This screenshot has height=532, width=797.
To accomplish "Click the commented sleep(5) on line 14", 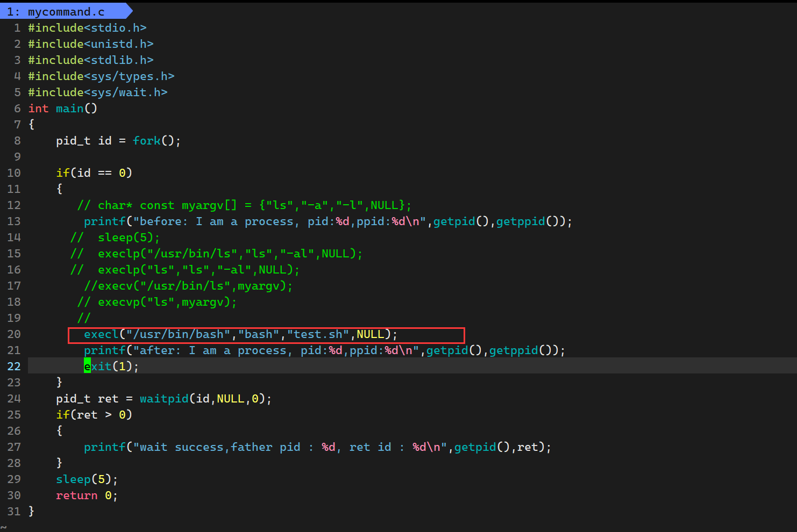I will 115,238.
